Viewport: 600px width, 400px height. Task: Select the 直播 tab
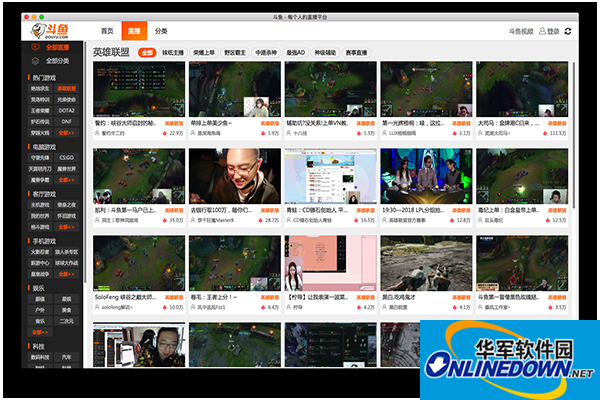tap(134, 31)
